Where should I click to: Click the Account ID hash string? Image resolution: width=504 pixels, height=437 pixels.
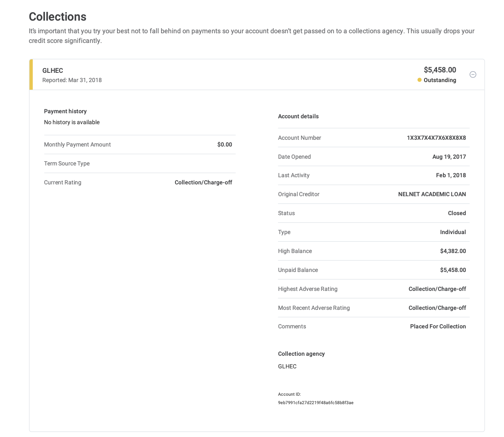[x=316, y=402]
